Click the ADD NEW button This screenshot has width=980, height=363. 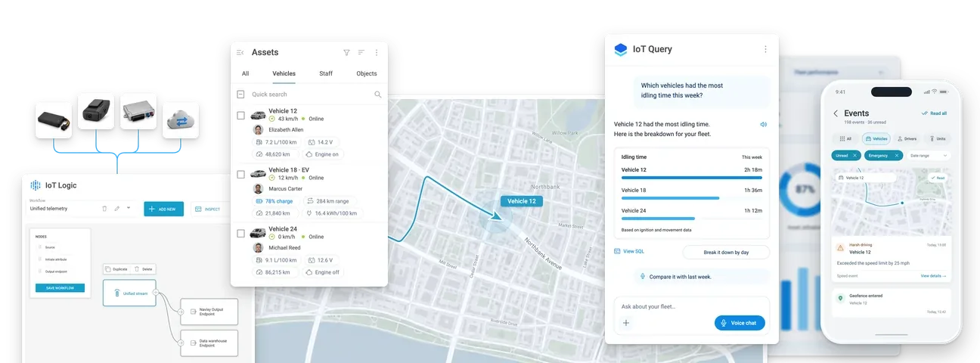163,209
